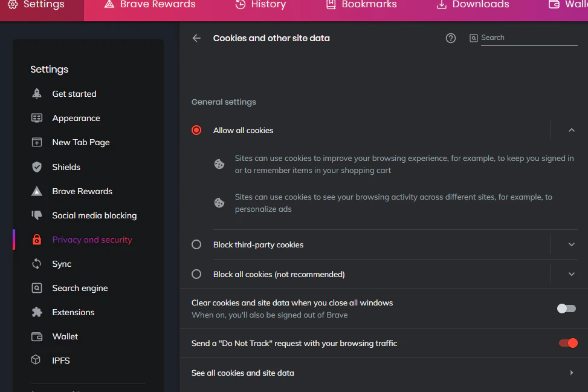Viewport: 588px width, 392px height.
Task: Click the New Tab Page plus icon
Action: pyautogui.click(x=37, y=142)
